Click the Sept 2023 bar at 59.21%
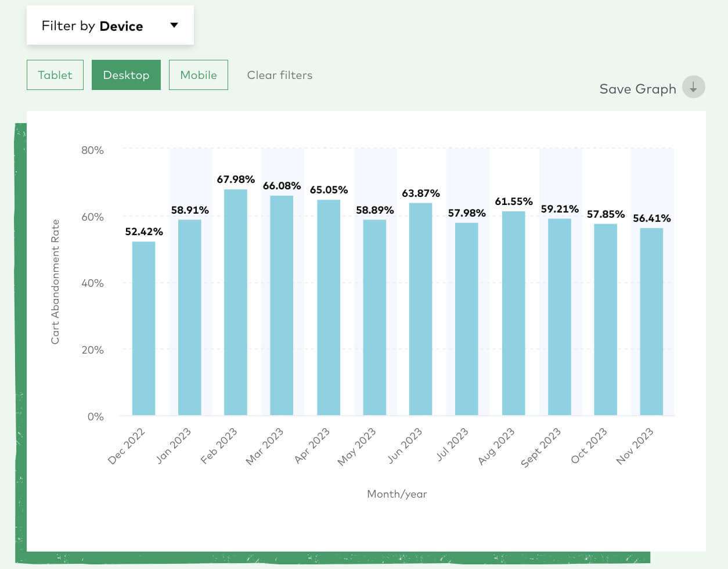728x569 pixels. click(560, 316)
